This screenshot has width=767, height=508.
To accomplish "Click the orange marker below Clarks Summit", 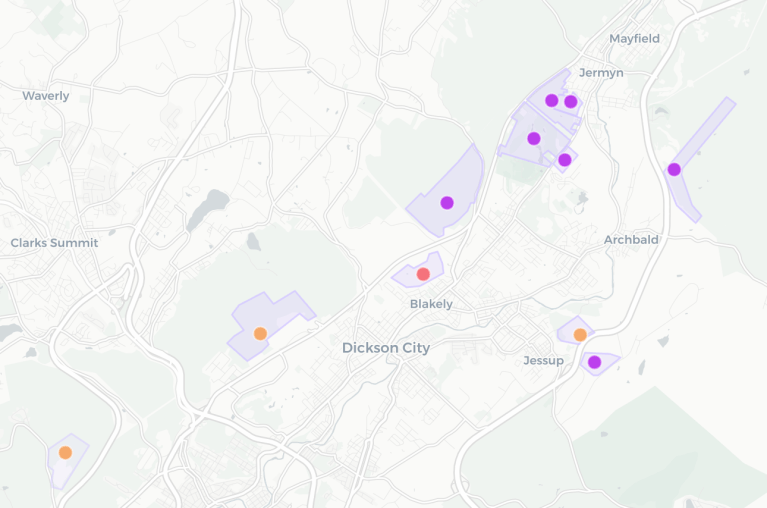I will click(65, 452).
